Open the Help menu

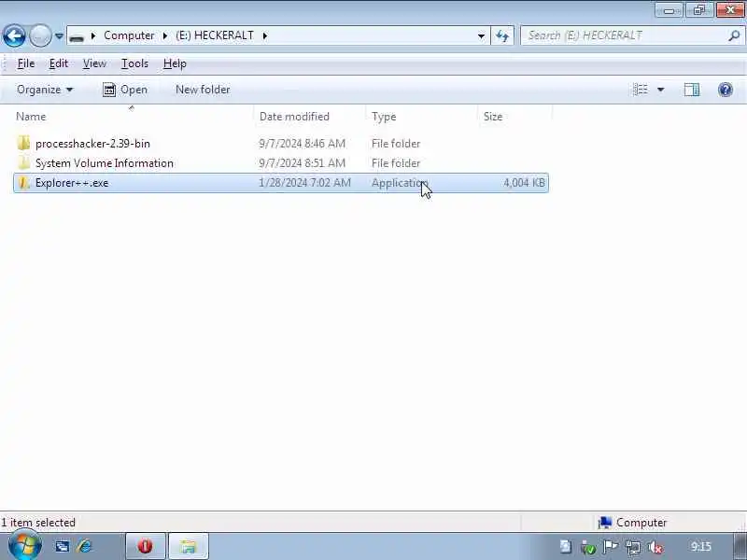[175, 63]
